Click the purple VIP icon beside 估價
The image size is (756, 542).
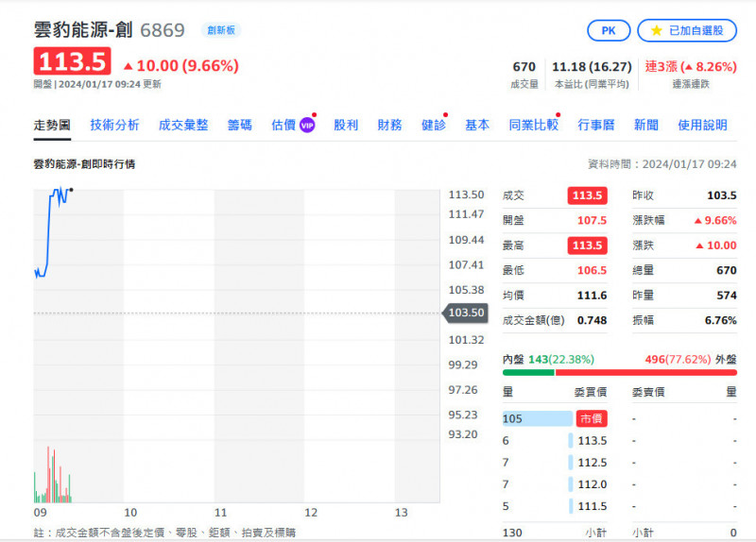point(307,126)
